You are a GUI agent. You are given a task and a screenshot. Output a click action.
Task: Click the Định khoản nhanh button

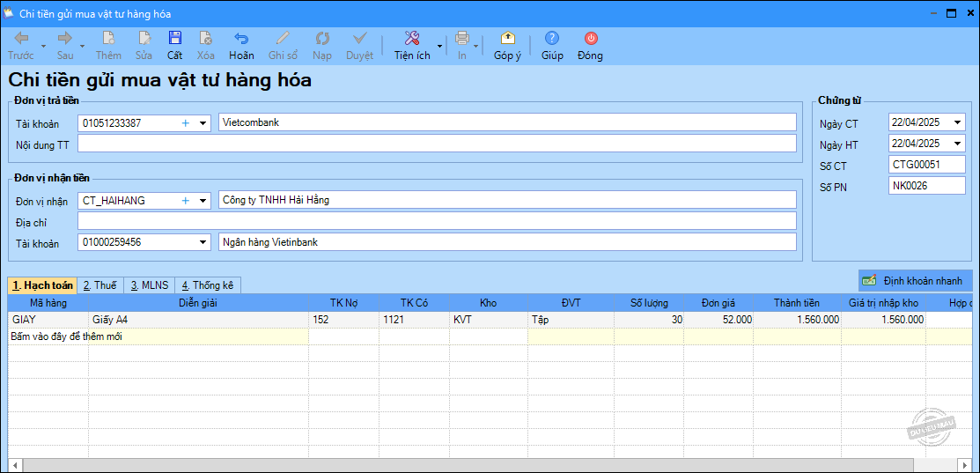coord(916,281)
